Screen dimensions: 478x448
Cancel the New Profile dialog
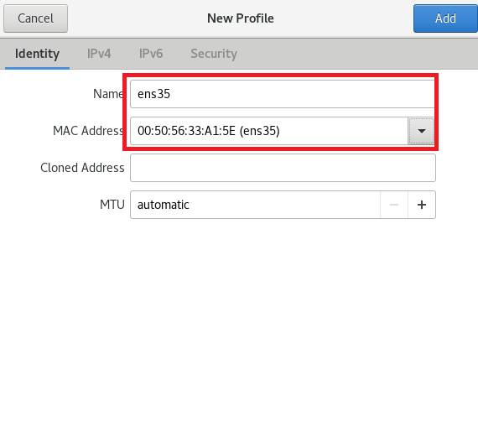(36, 18)
